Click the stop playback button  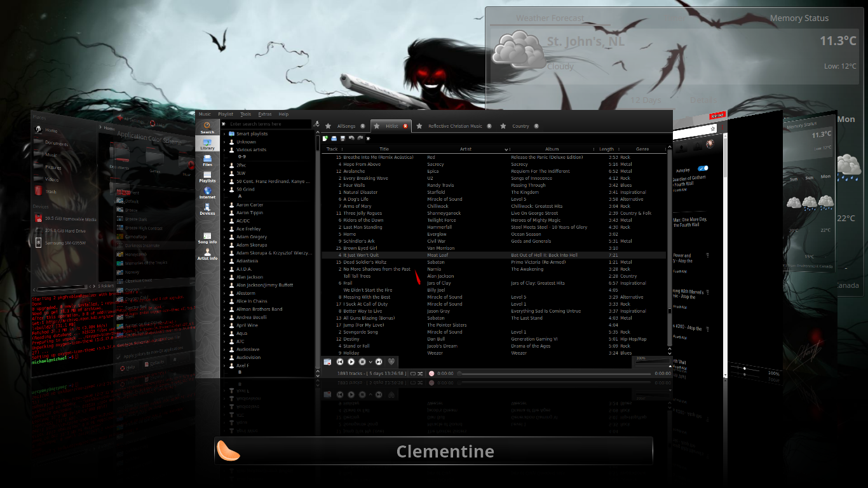(362, 362)
